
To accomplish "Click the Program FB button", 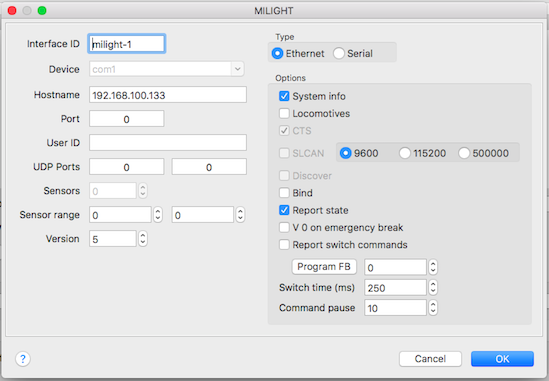I will click(x=324, y=267).
